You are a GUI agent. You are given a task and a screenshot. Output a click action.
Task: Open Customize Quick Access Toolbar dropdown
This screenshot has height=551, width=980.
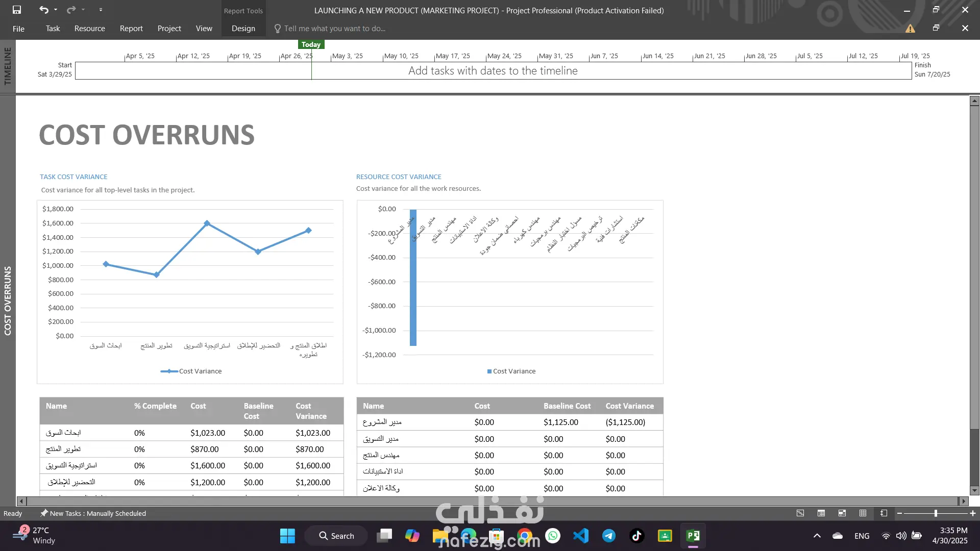pyautogui.click(x=101, y=10)
